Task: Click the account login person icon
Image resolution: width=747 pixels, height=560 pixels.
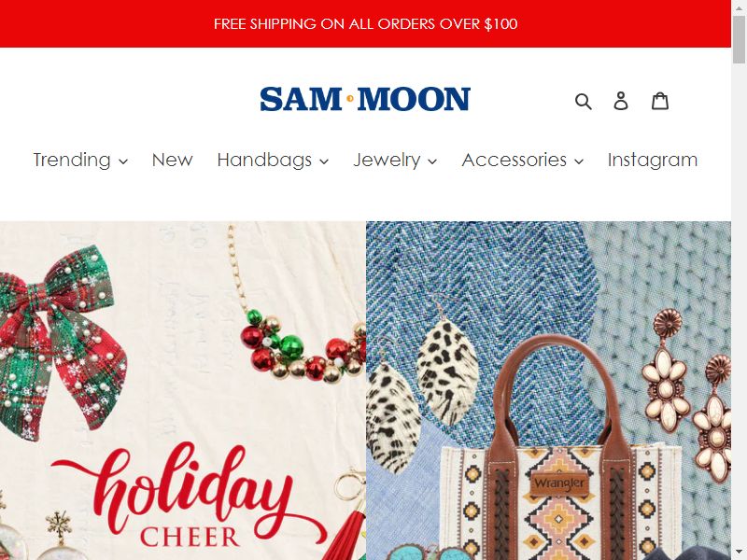Action: pos(621,101)
